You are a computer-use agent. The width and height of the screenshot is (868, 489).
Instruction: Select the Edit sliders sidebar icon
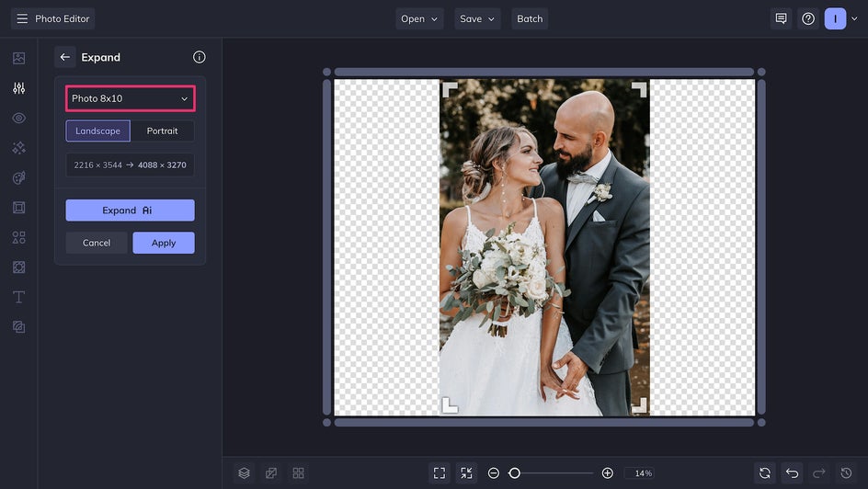[18, 88]
